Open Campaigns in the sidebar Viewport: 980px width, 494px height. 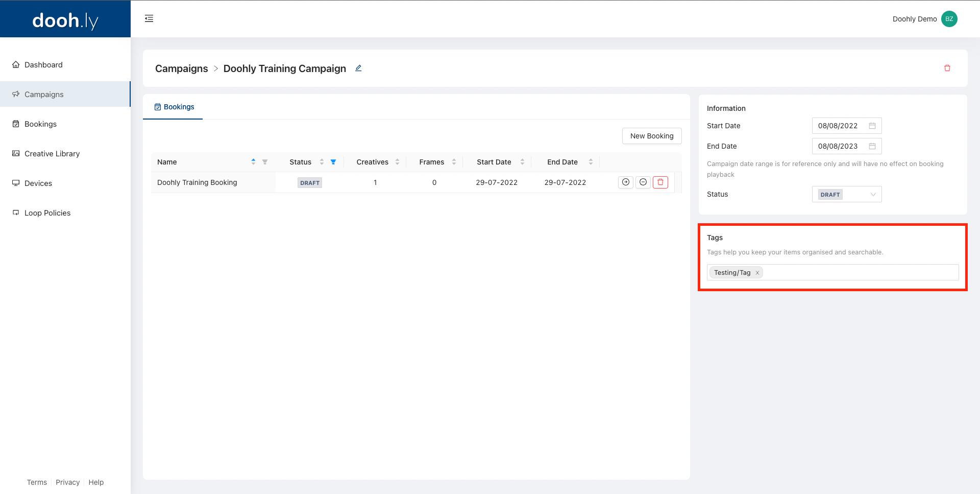[65, 95]
